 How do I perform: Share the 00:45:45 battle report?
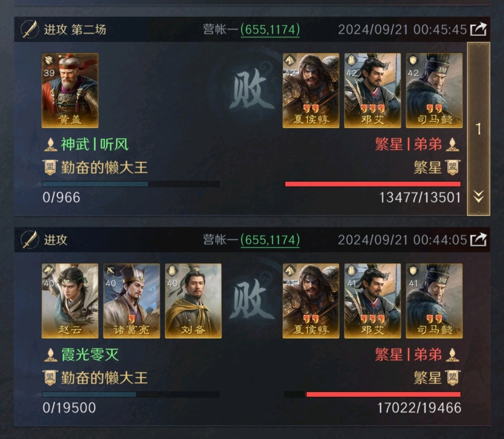pos(478,29)
